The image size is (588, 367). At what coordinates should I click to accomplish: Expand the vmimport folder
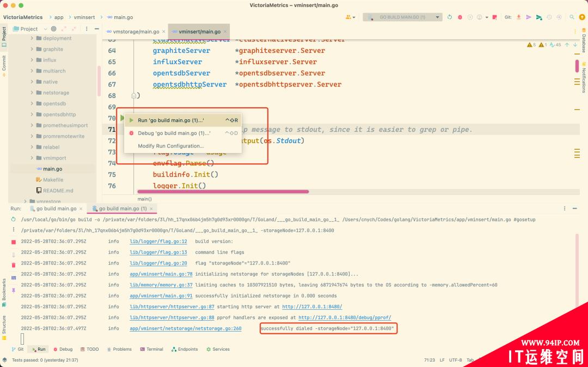(32, 158)
